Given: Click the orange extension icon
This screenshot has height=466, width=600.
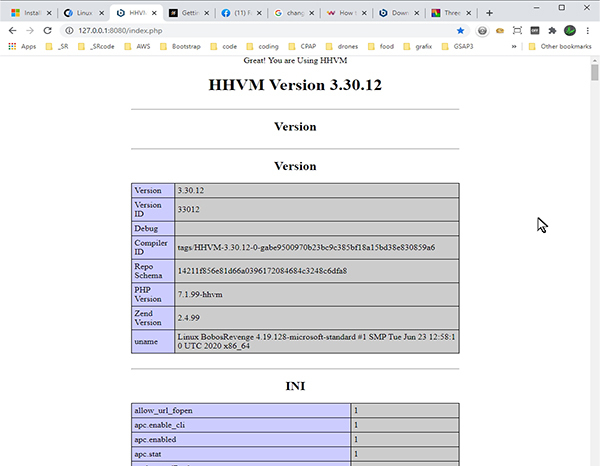Looking at the screenshot, I should pyautogui.click(x=500, y=31).
